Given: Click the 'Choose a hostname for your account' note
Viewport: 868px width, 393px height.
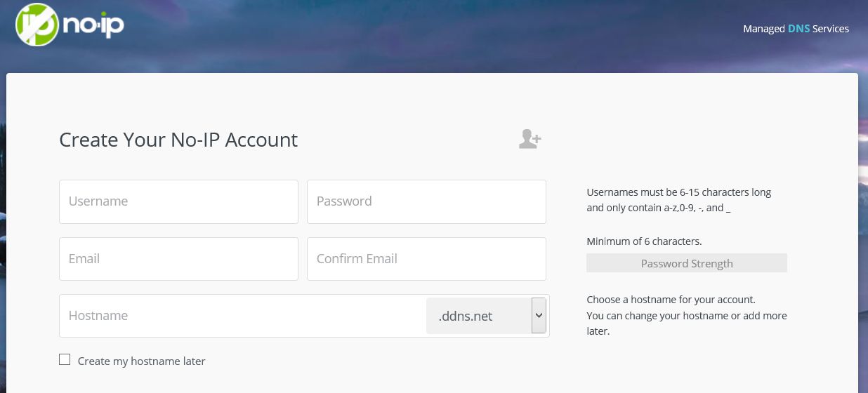Looking at the screenshot, I should [671, 300].
